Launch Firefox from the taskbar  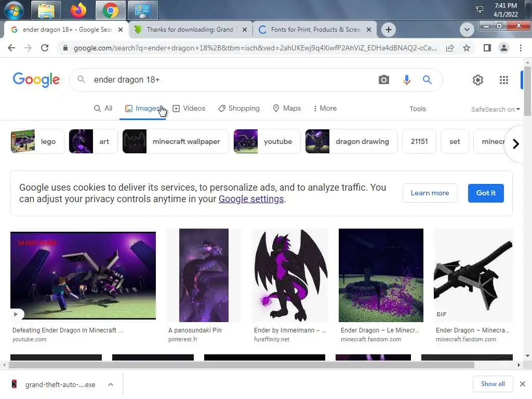(x=78, y=10)
